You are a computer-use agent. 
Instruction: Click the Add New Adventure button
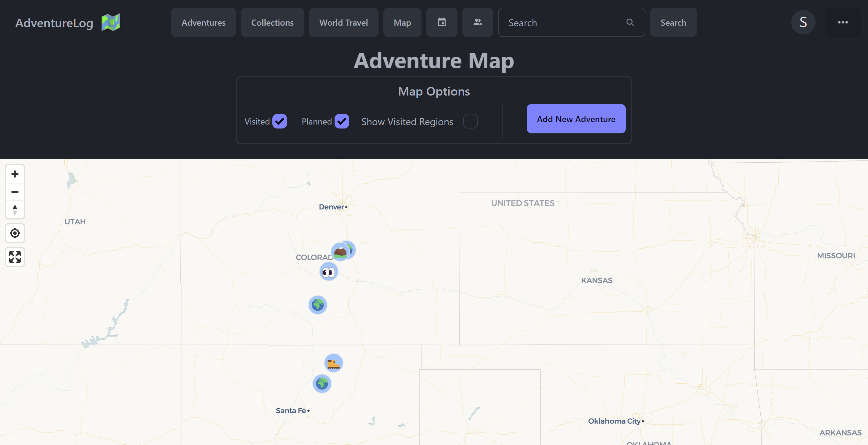[576, 119]
